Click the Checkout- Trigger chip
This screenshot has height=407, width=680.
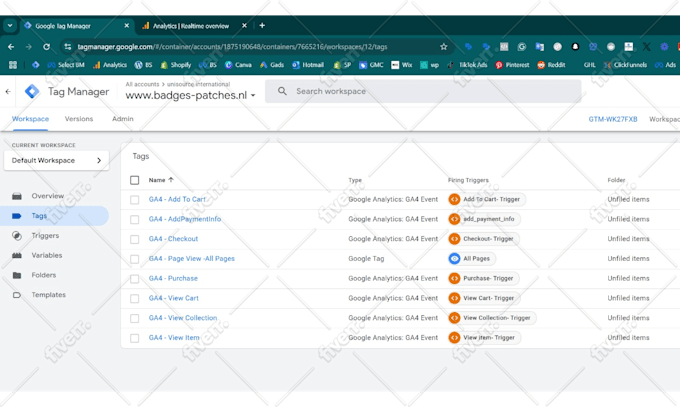coord(484,239)
